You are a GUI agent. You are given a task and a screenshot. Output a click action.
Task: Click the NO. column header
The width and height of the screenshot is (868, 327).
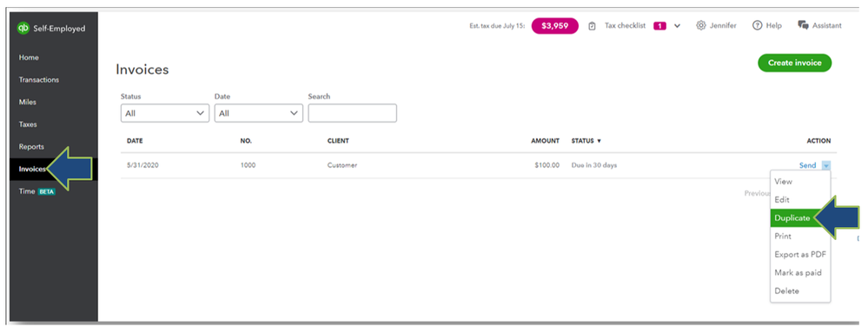click(x=246, y=141)
